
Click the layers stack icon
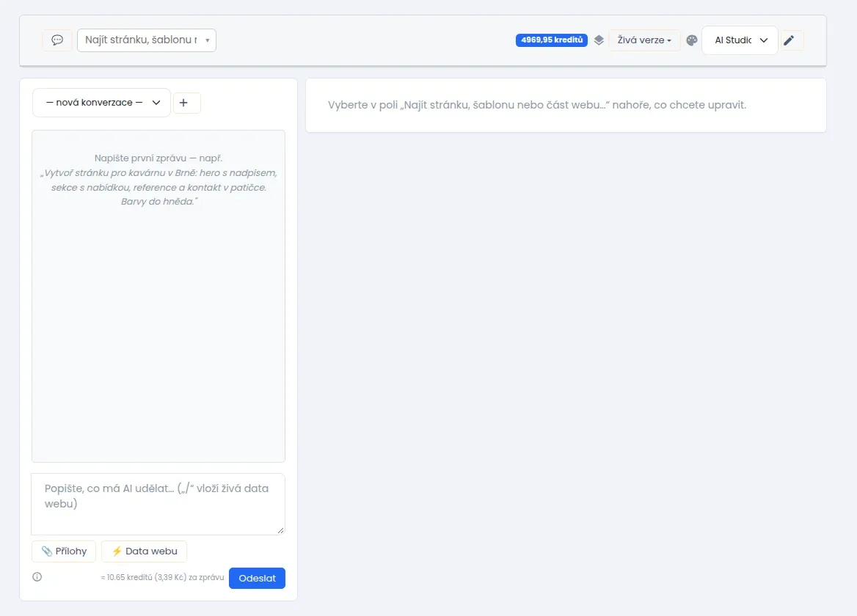tap(599, 40)
